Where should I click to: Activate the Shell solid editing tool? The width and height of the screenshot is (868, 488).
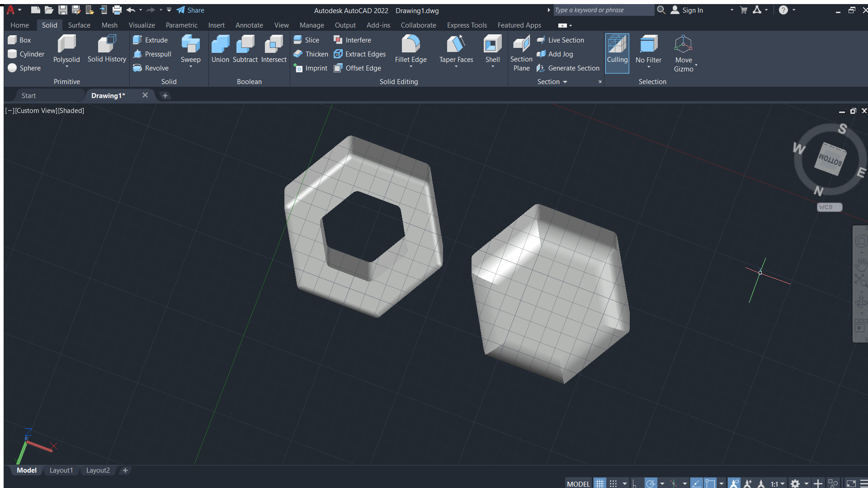(492, 49)
